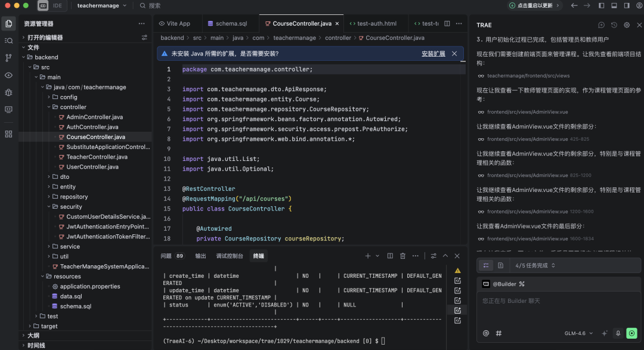Screen dimensions: 644x350
Task: Open frontend/src/views/AdminView.vue 425-825 reference
Action: 534,140
